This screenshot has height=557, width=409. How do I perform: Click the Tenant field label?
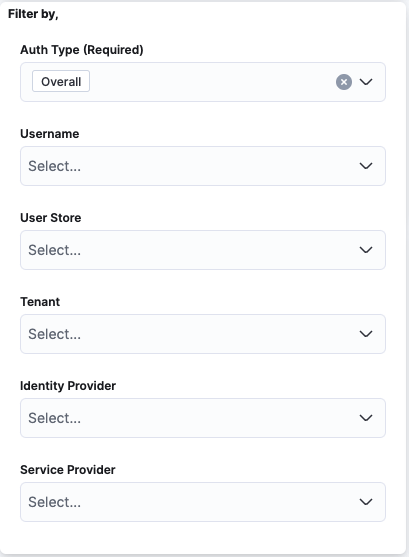click(x=40, y=302)
